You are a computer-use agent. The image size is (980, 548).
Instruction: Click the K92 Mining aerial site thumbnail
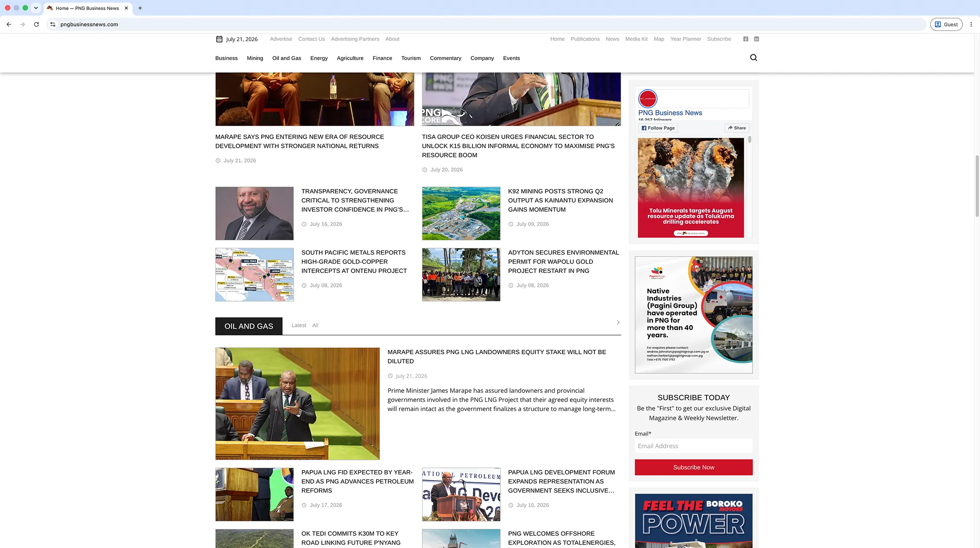pyautogui.click(x=461, y=213)
